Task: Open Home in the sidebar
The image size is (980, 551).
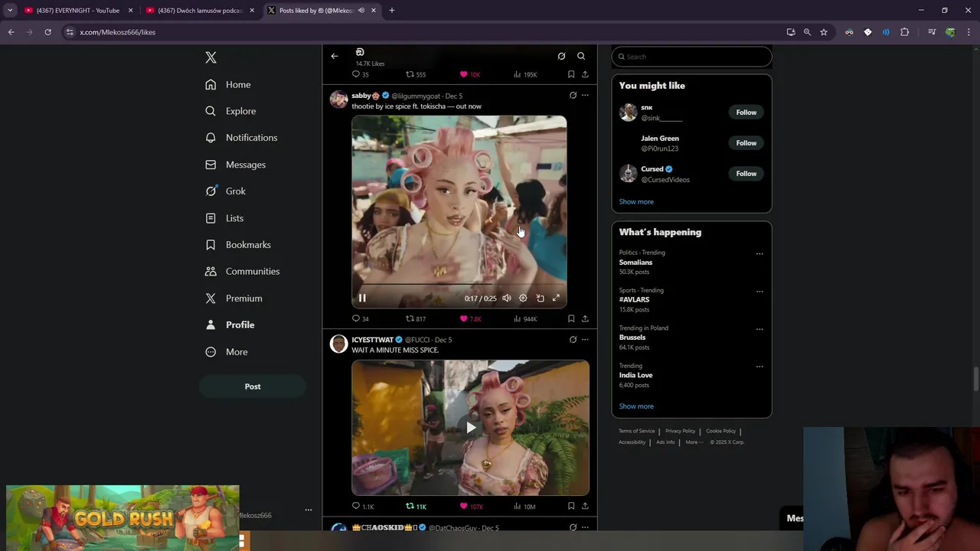Action: 228,84
